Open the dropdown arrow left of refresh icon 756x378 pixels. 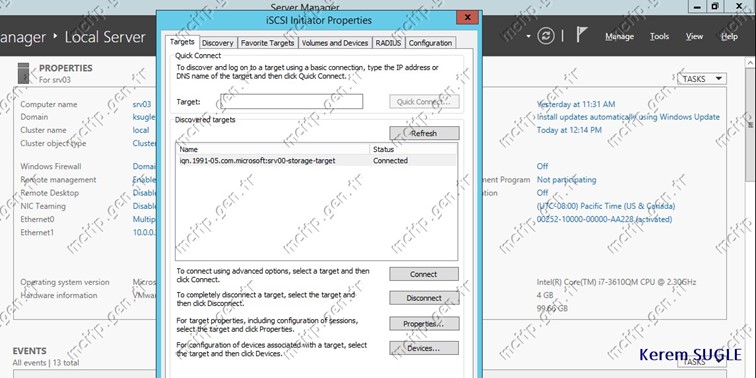coord(528,37)
